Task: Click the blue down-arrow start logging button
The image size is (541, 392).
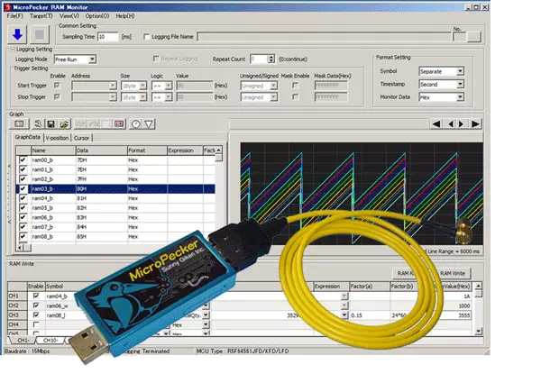Action: pyautogui.click(x=18, y=35)
